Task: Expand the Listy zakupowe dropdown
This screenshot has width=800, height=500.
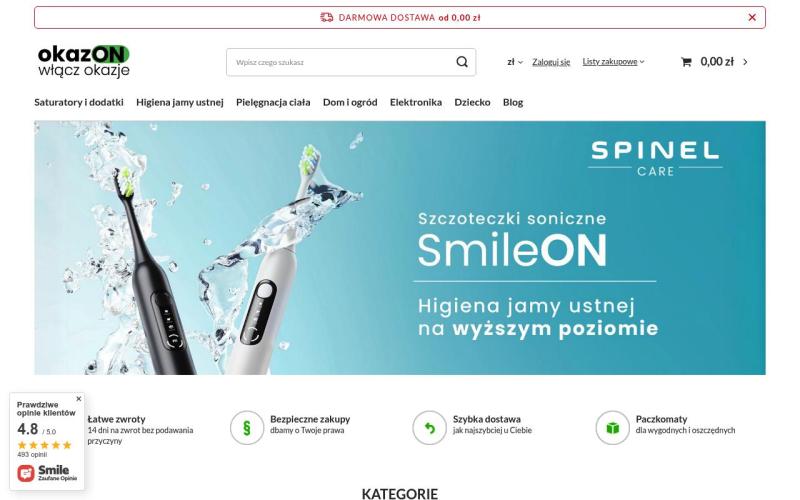Action: click(613, 62)
